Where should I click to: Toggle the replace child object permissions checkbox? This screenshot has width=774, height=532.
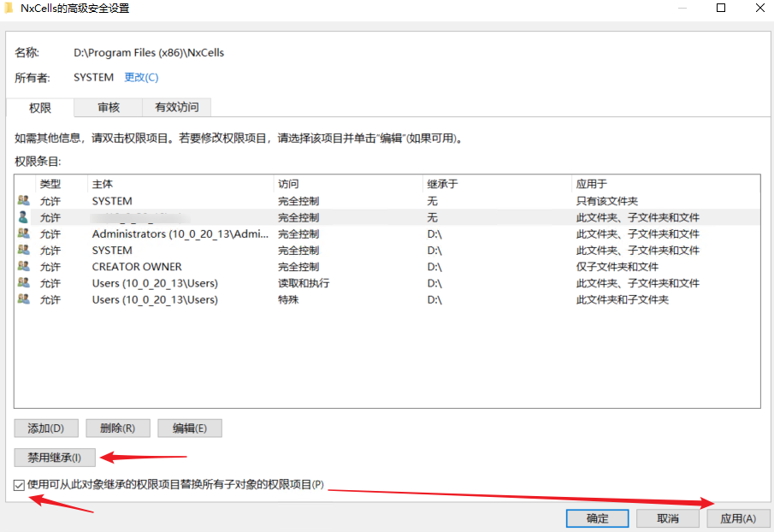click(x=20, y=485)
